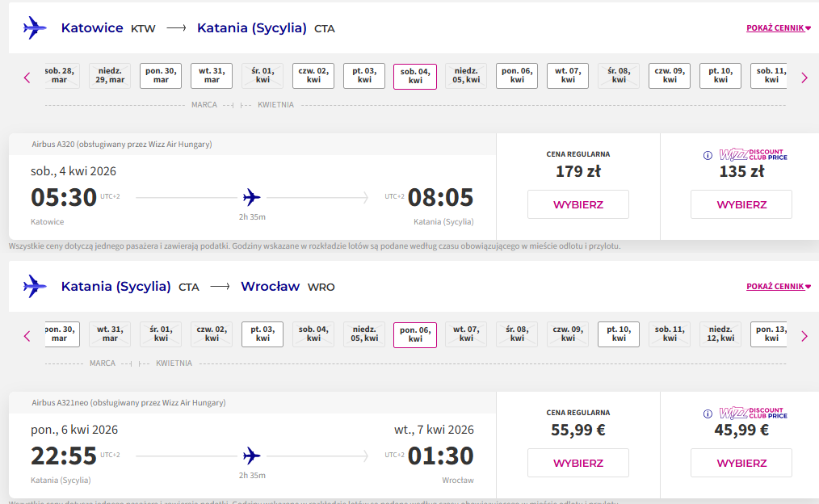Click info icon beside 135 zł Discount Club price
Screen dimensions: 819x504
(x=708, y=155)
